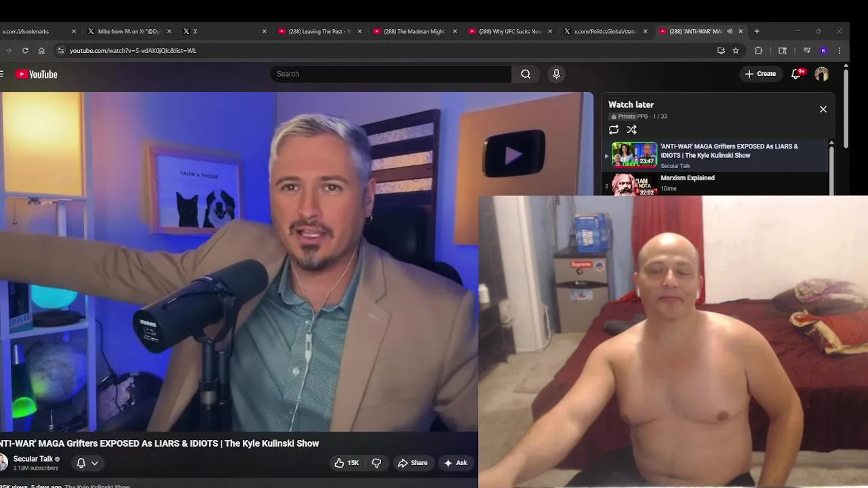Dislike the video
Image resolution: width=868 pixels, height=488 pixels.
pyautogui.click(x=376, y=463)
